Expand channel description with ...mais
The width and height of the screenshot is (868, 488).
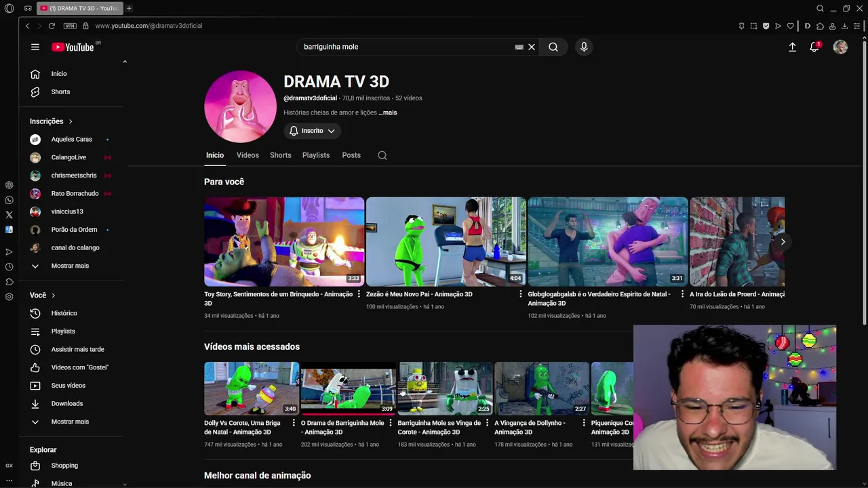click(388, 113)
